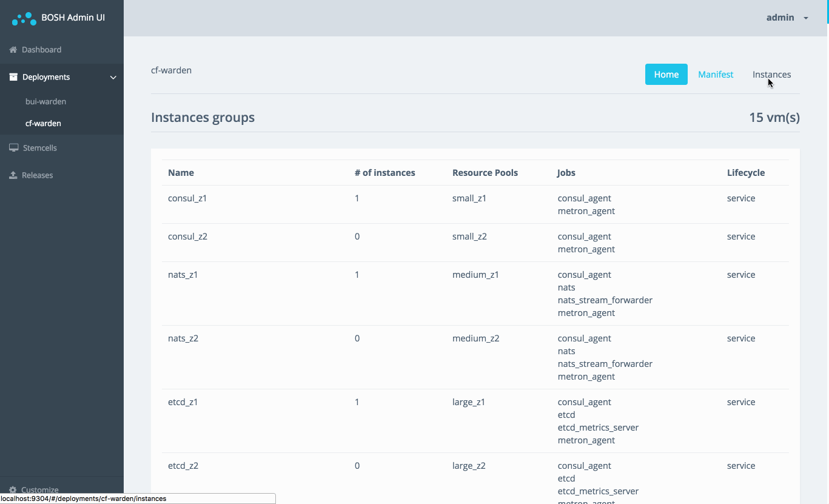This screenshot has width=829, height=504.
Task: Click the Jobs column header
Action: (566, 173)
